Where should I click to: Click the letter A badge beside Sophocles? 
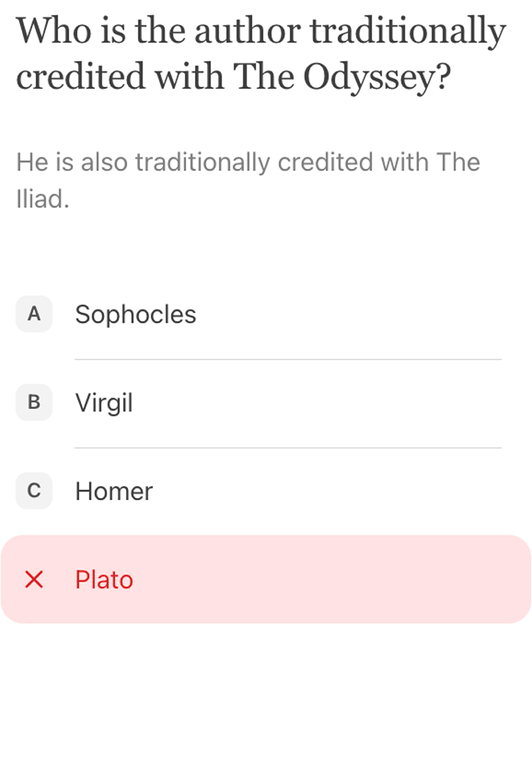34,314
